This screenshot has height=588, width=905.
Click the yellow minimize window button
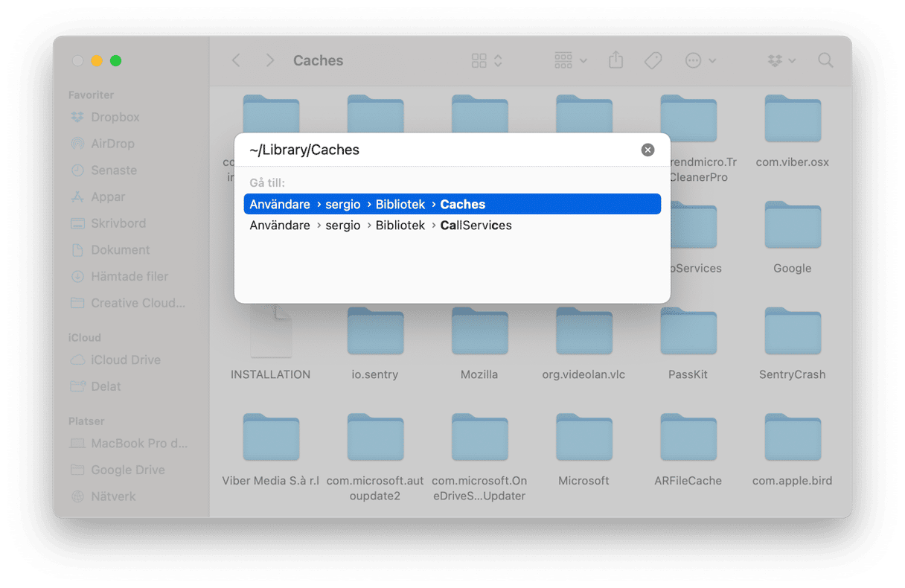pyautogui.click(x=97, y=61)
